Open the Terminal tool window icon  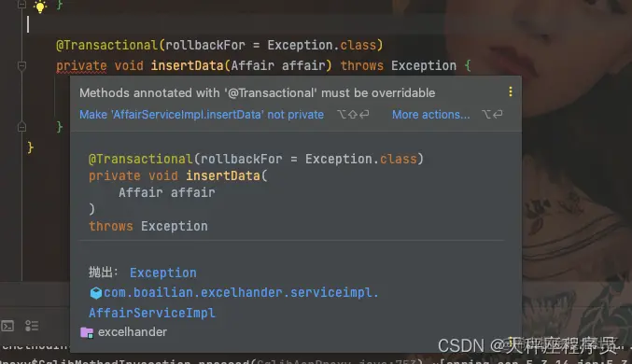pyautogui.click(x=7, y=326)
